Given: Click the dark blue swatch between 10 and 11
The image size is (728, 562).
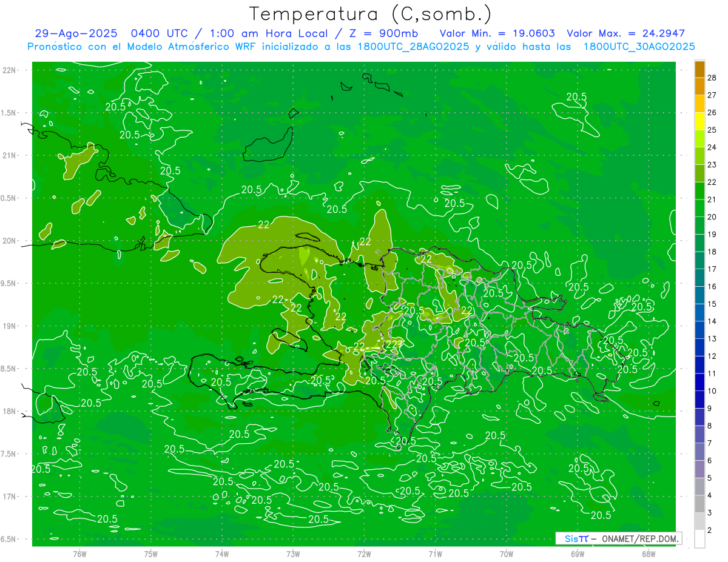Looking at the screenshot, I should coord(699,383).
